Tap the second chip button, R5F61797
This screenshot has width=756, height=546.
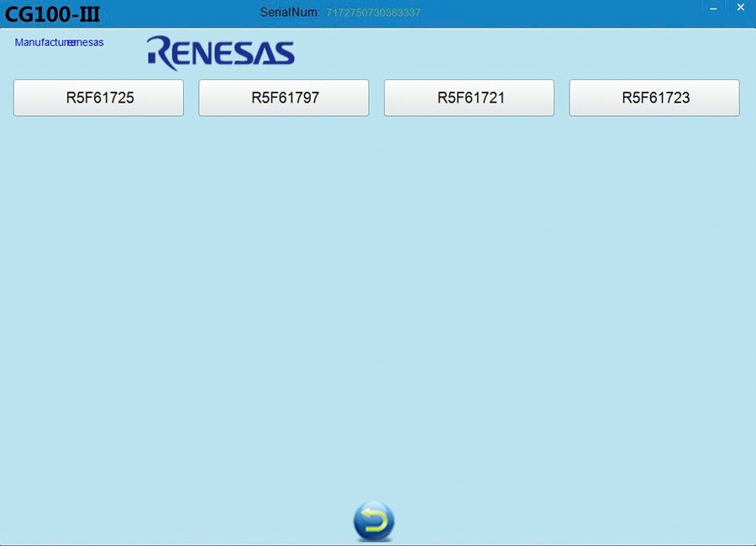(284, 97)
